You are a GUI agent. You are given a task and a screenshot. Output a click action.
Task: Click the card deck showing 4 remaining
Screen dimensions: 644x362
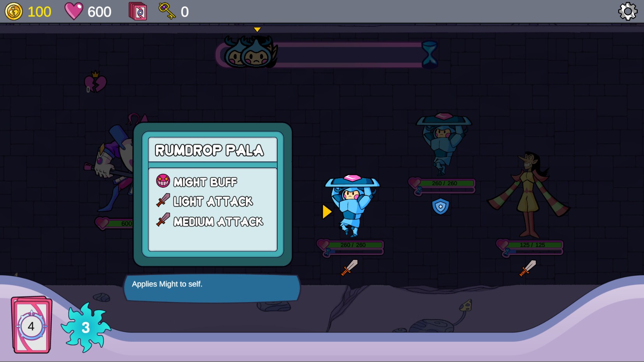pos(30,325)
